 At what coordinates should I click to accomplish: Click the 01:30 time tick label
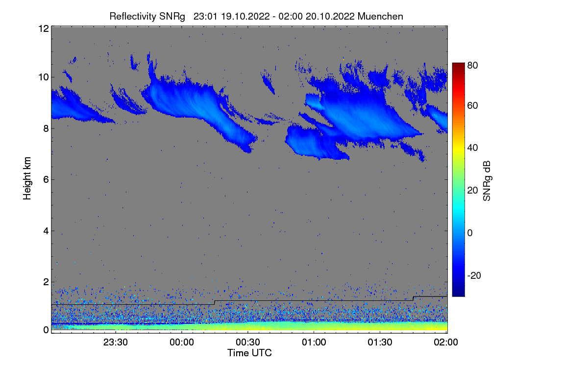380,342
